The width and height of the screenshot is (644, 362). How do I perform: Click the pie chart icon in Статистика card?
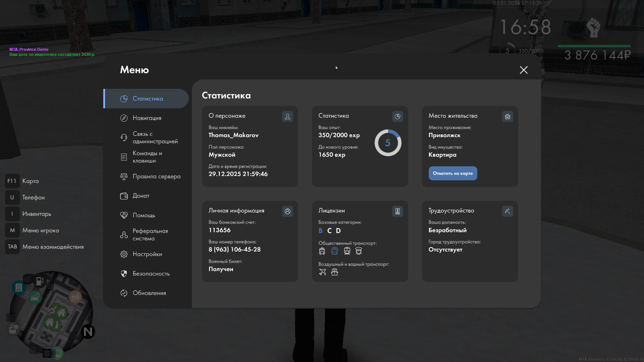tap(397, 116)
